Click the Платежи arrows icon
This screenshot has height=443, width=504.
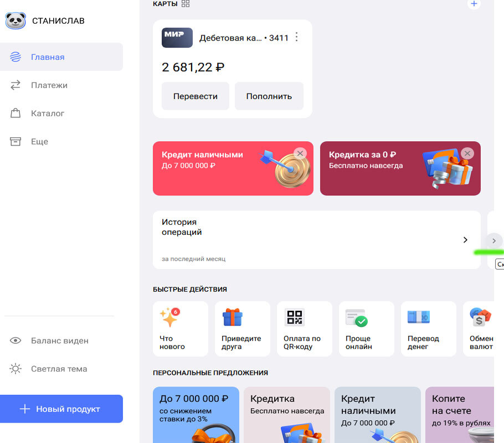point(16,85)
